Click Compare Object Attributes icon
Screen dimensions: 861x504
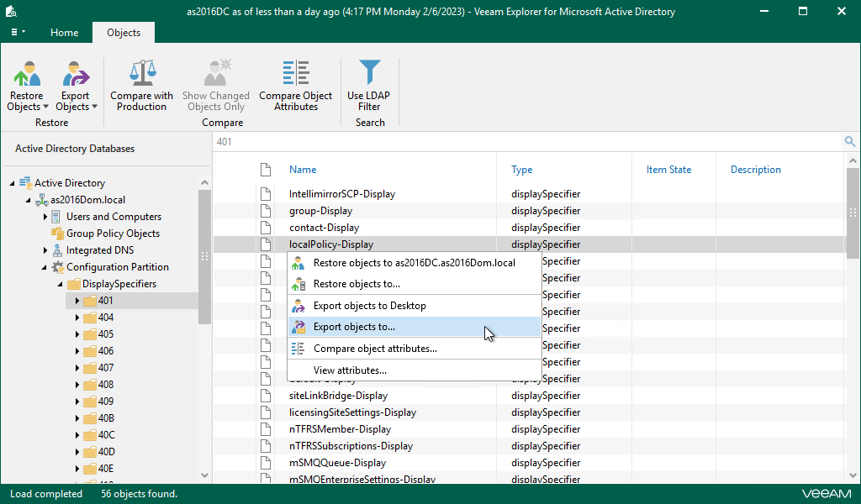(295, 76)
